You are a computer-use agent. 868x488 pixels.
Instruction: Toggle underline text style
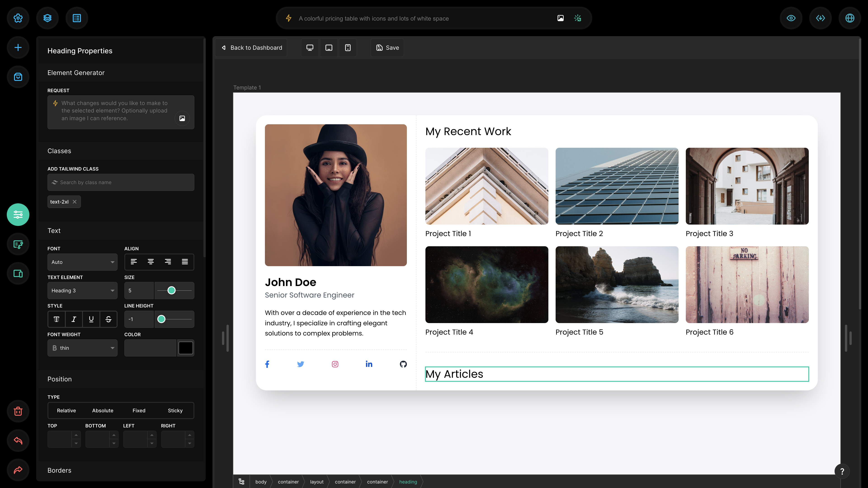click(x=91, y=319)
